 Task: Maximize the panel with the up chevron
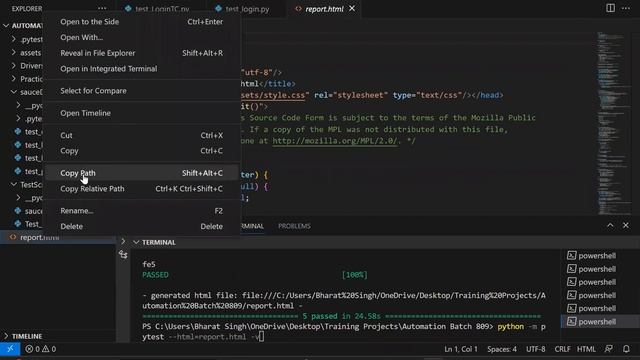pyautogui.click(x=610, y=225)
